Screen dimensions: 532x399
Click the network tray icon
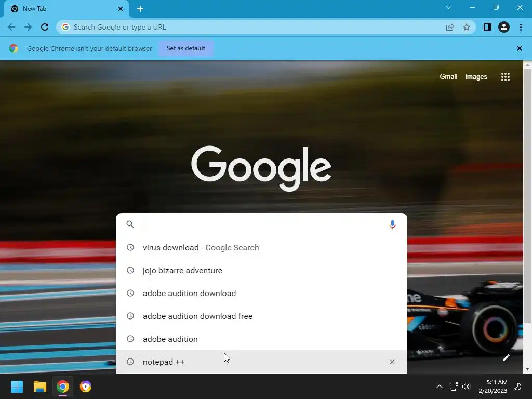pyautogui.click(x=454, y=387)
